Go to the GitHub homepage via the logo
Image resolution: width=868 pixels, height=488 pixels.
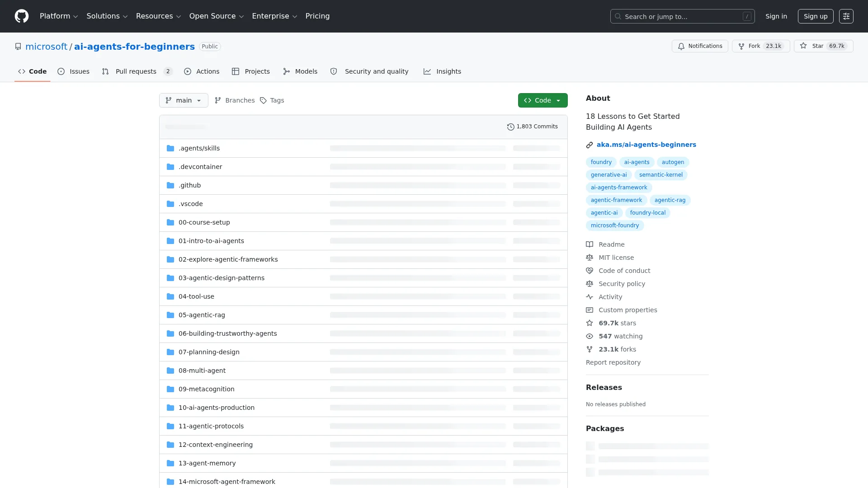pyautogui.click(x=22, y=16)
